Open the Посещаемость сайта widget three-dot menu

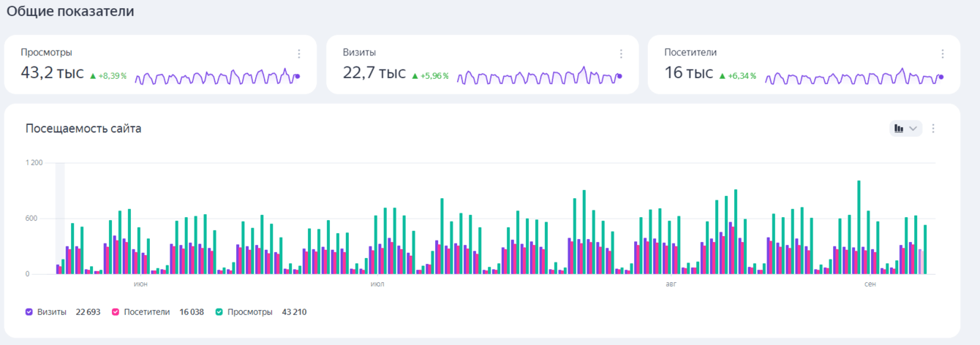click(933, 129)
